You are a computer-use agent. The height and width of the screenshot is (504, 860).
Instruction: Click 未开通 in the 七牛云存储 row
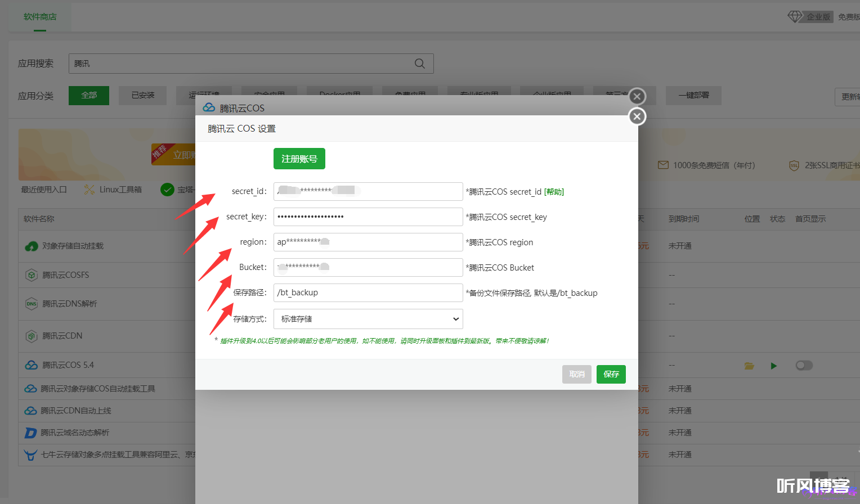680,454
